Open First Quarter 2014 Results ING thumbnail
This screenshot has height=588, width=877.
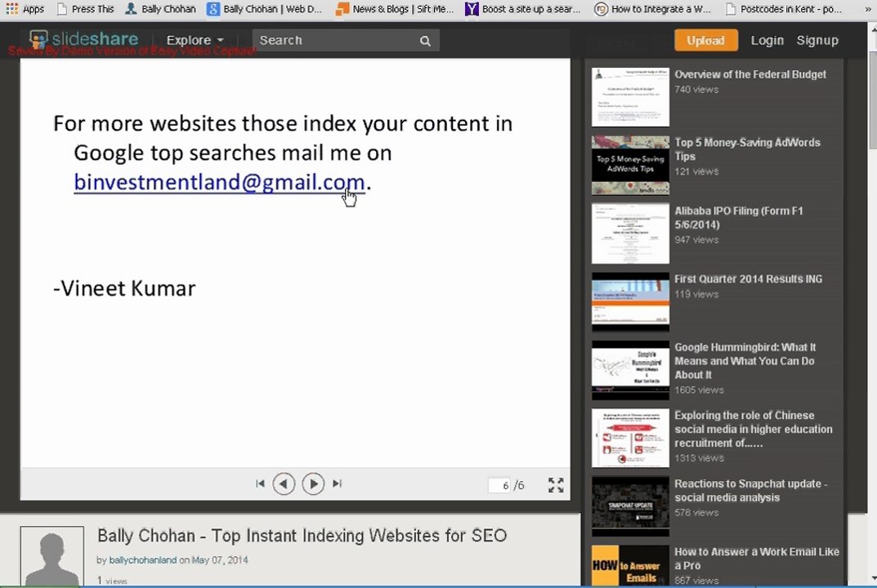tap(630, 302)
